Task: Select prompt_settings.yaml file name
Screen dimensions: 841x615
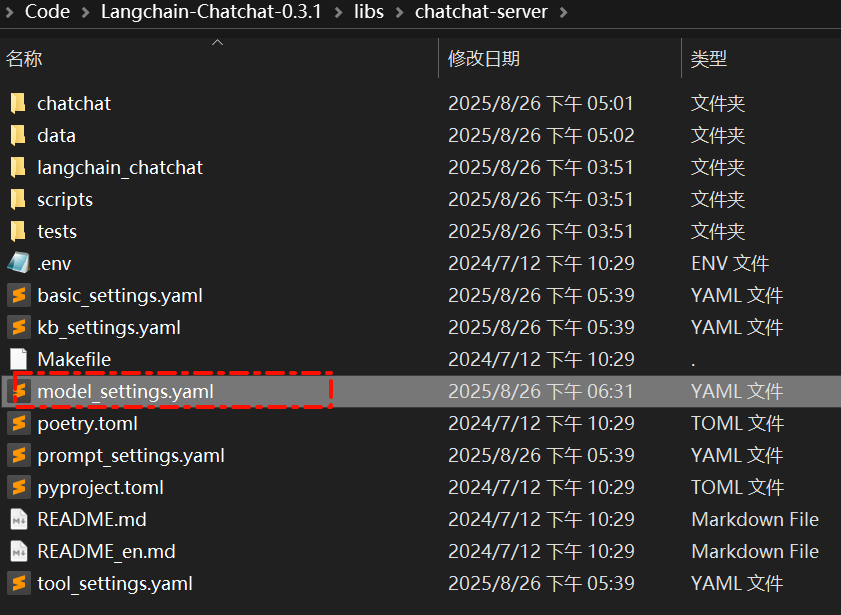Action: click(x=131, y=456)
